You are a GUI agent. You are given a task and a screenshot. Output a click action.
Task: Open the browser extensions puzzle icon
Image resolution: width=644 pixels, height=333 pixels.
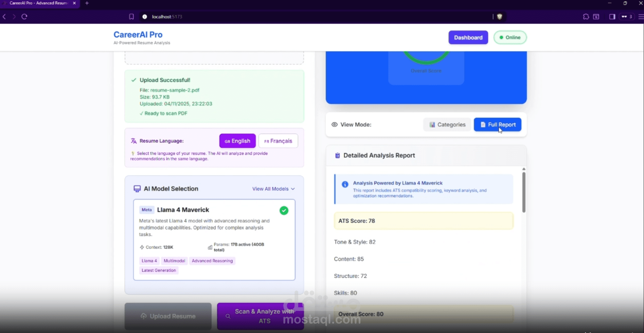click(586, 16)
